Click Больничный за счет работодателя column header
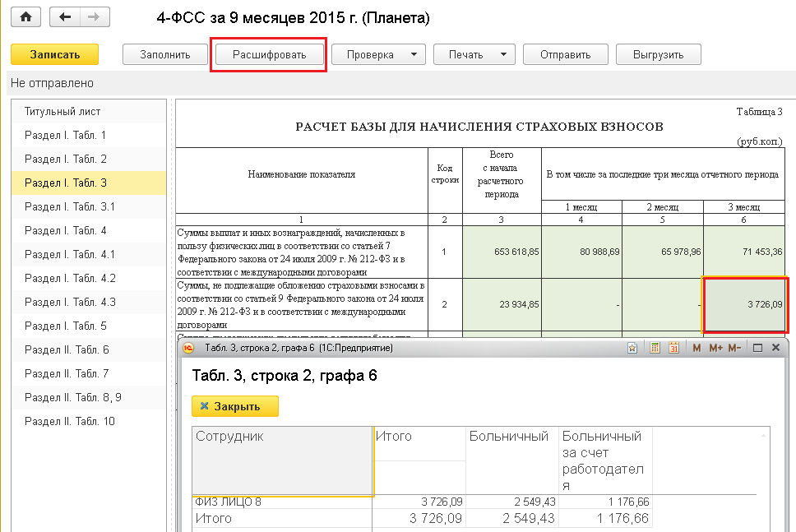The height and width of the screenshot is (532, 796). pyautogui.click(x=605, y=460)
